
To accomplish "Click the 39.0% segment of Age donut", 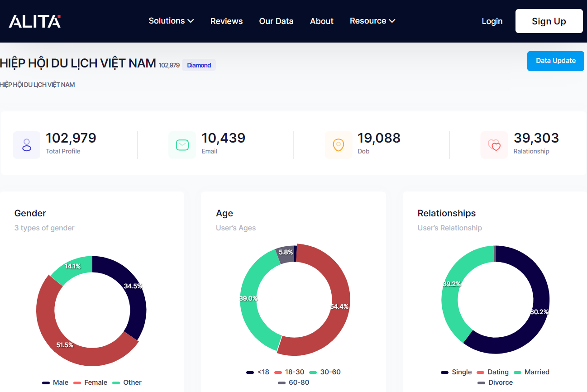I will click(x=248, y=298).
